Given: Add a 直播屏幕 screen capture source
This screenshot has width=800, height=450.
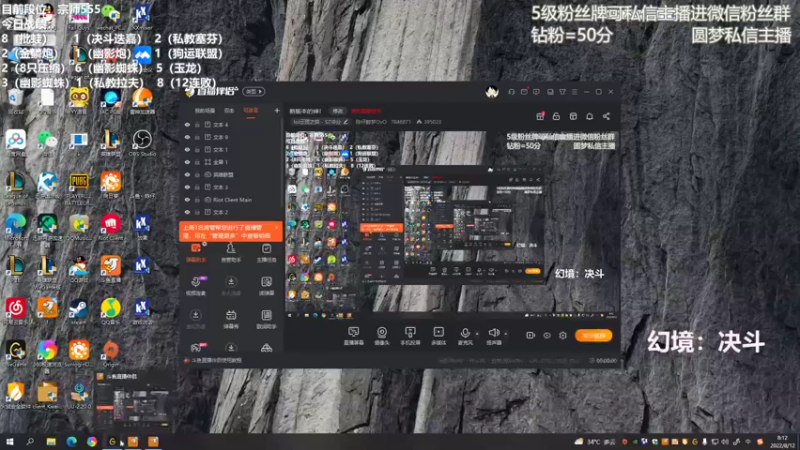Looking at the screenshot, I should pos(354,336).
